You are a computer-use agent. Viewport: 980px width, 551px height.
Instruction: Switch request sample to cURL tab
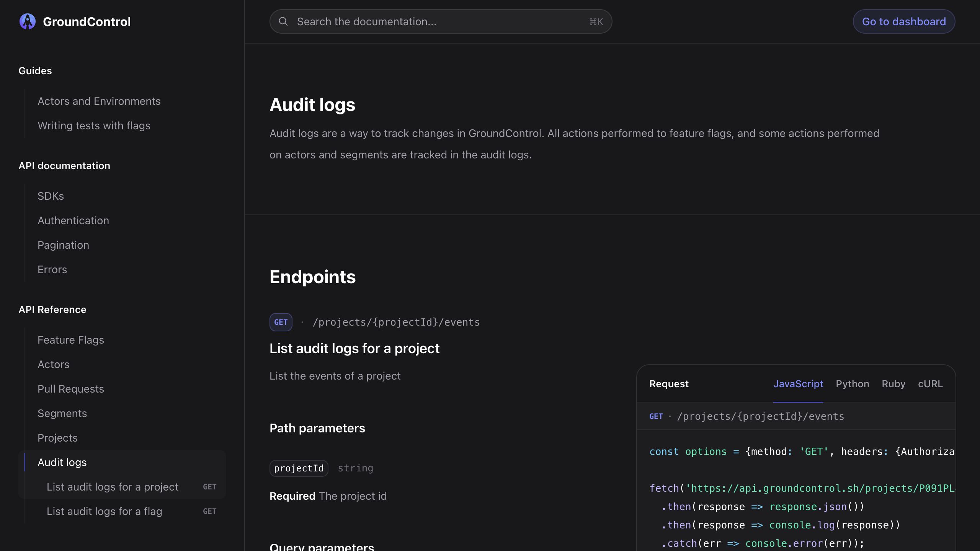click(x=930, y=384)
